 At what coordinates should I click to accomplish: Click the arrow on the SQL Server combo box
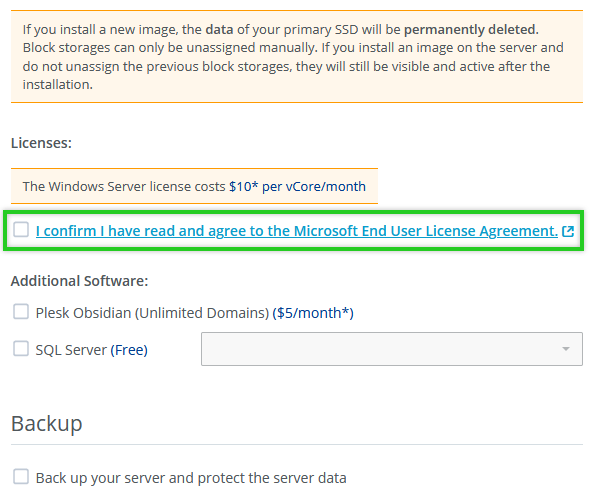pyautogui.click(x=566, y=349)
